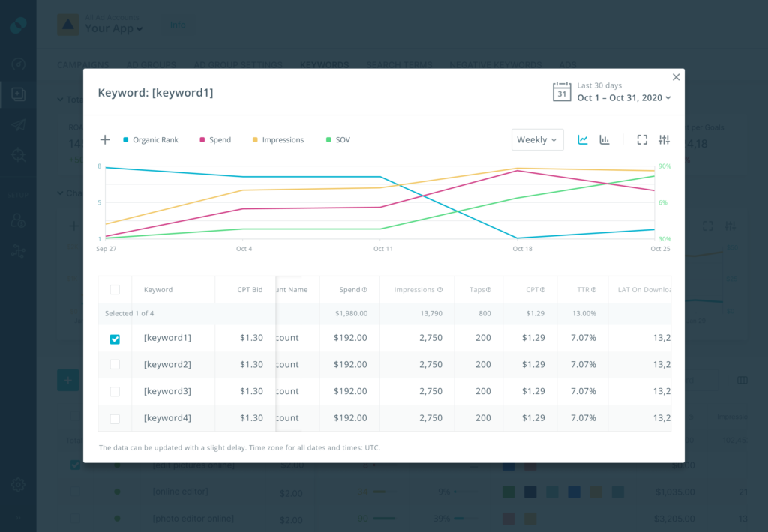Viewport: 768px width, 532px height.
Task: Add a new metric with the plus icon
Action: [x=104, y=139]
